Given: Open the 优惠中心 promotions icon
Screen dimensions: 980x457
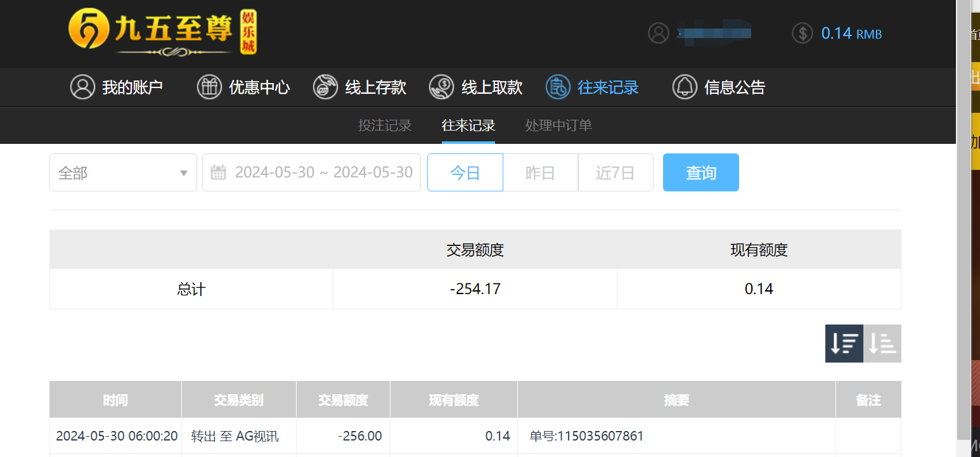Looking at the screenshot, I should tap(209, 87).
